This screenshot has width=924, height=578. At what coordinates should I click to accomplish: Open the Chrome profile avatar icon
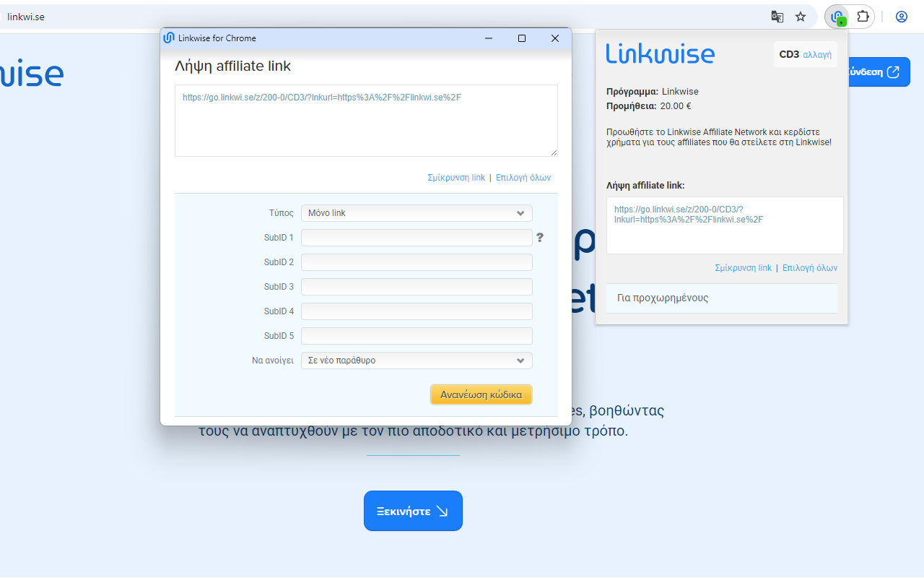902,17
